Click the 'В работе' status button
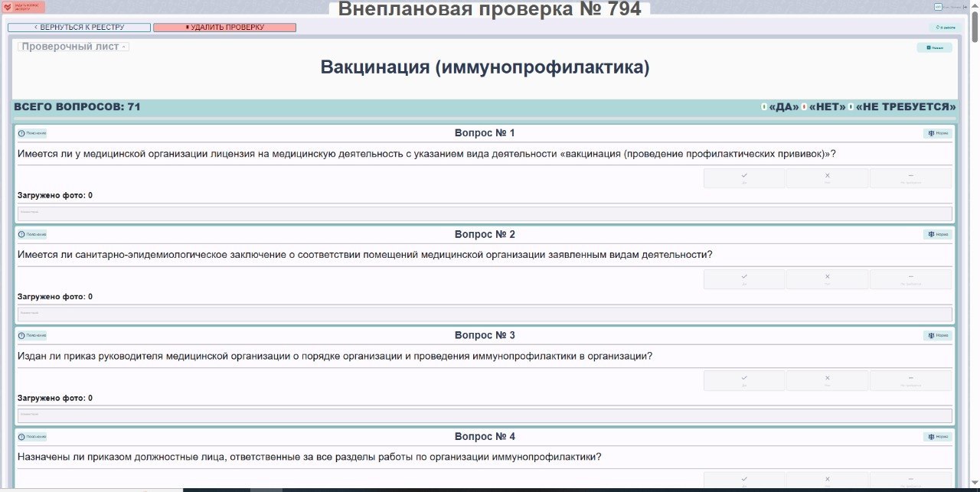The image size is (980, 492). 944,28
